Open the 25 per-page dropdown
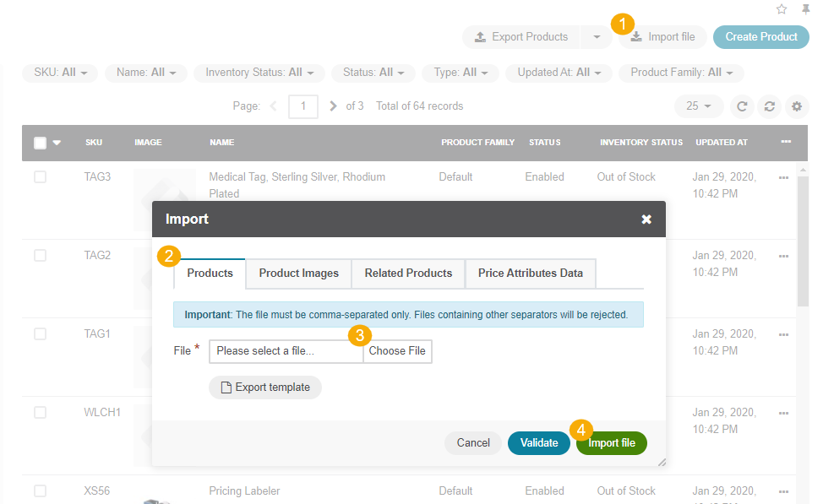Screen dimensions: 823x504 pos(699,106)
